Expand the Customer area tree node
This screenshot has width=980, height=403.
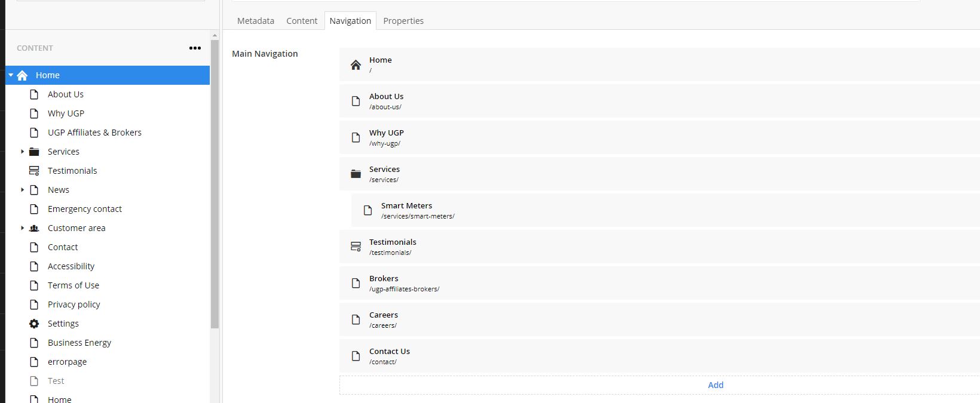(x=22, y=228)
